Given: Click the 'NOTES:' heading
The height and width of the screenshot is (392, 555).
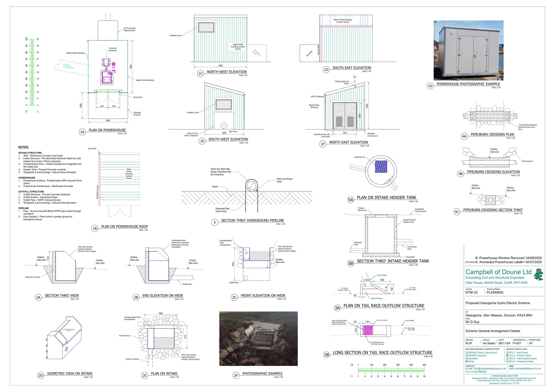Looking at the screenshot, I should (23, 147).
